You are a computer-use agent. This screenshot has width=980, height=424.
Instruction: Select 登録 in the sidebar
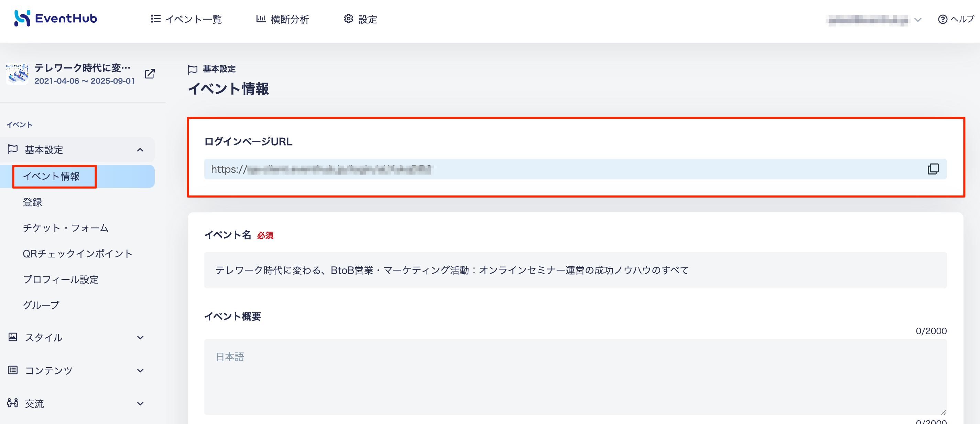tap(32, 202)
